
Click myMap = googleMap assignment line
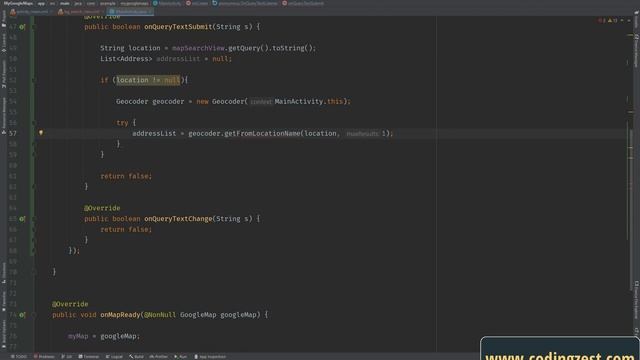104,336
